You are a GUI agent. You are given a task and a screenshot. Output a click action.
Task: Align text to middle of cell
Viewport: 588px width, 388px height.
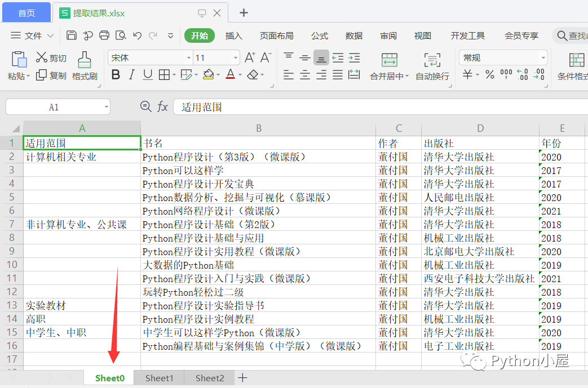pyautogui.click(x=305, y=57)
